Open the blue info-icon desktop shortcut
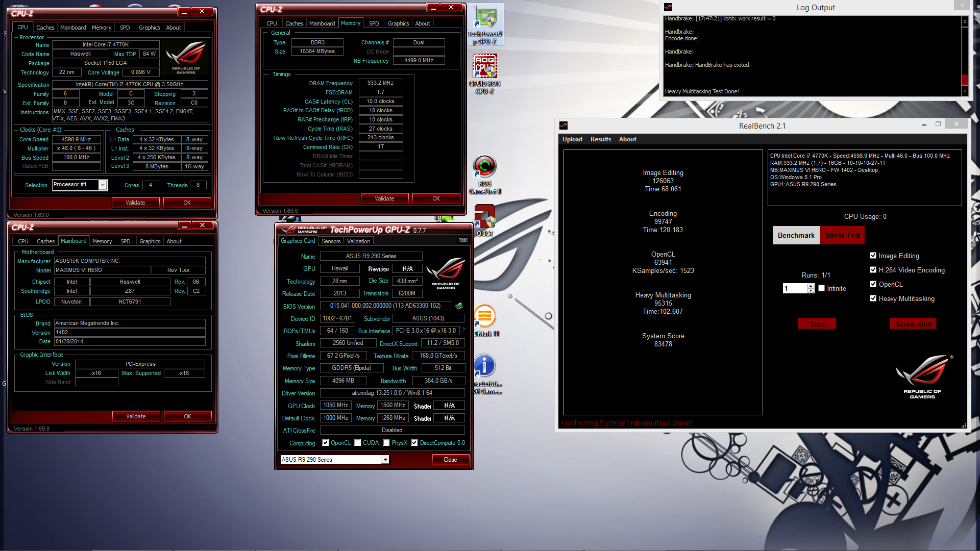This screenshot has width=980, height=551. (x=486, y=373)
